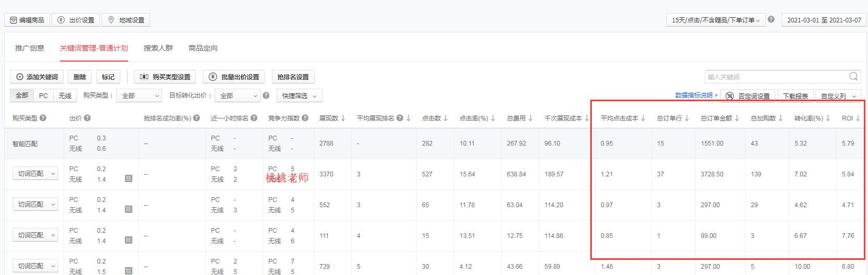The image size is (868, 275).
Task: Open 切词匹配 dropdown in the 552 impressions row
Action: tap(35, 205)
